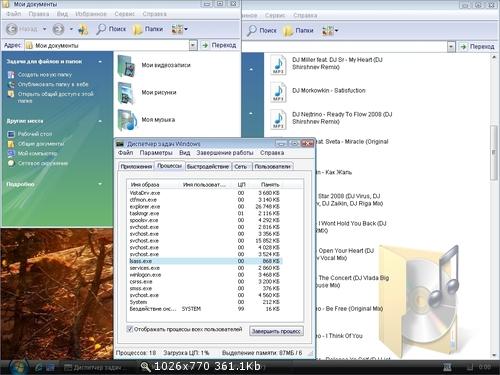Expand the Подробно panel
Screen dimensions: 500x375
100,184
